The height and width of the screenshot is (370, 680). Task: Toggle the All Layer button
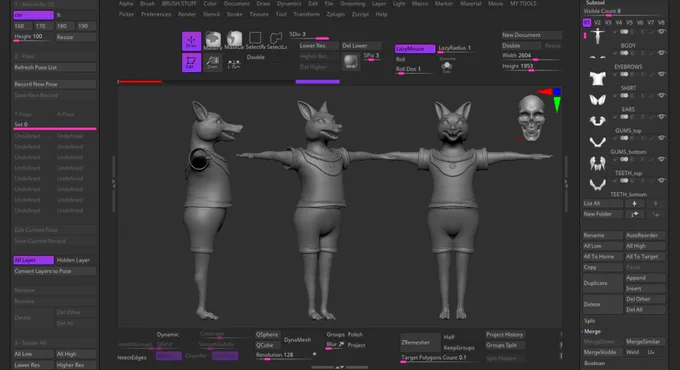point(33,260)
